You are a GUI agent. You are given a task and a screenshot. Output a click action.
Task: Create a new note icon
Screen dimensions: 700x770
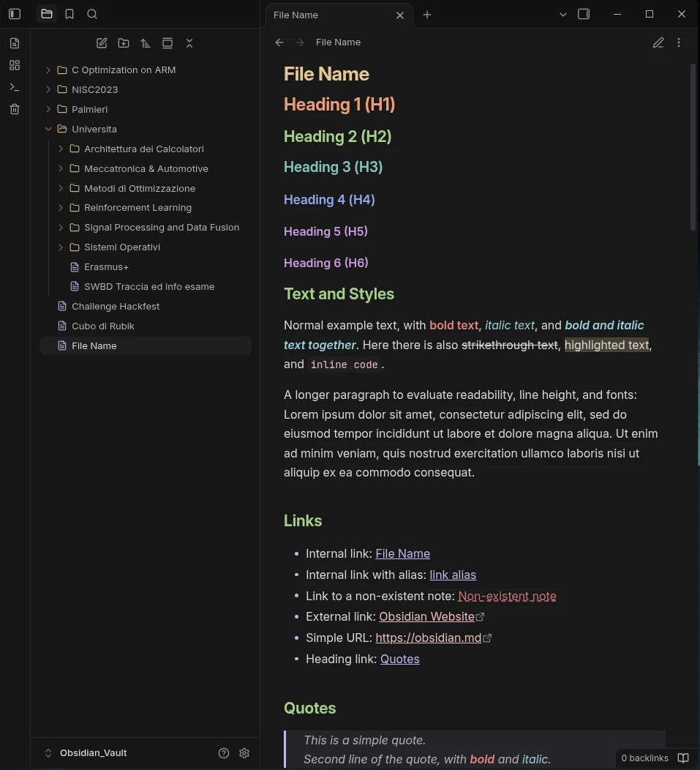tap(102, 43)
